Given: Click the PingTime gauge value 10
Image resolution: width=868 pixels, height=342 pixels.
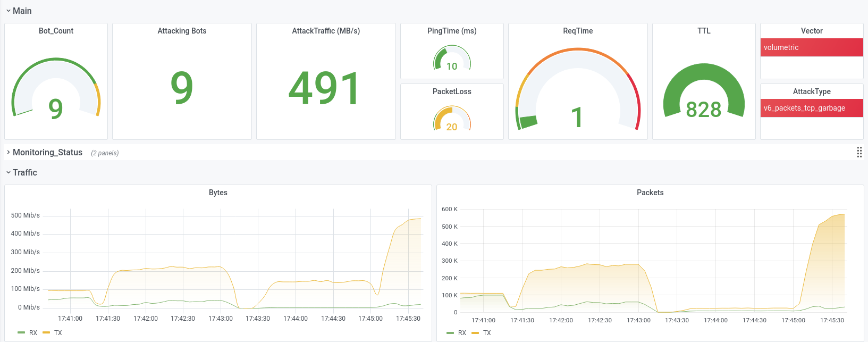Looking at the screenshot, I should 452,66.
